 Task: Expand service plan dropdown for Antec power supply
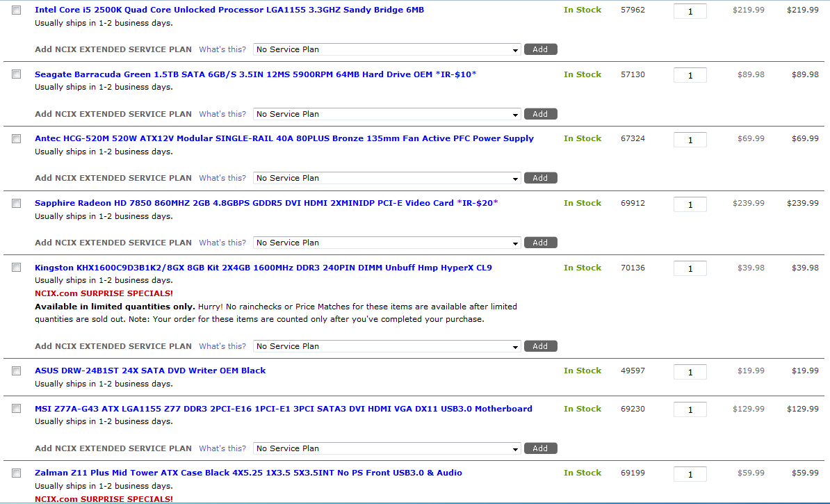tap(386, 178)
